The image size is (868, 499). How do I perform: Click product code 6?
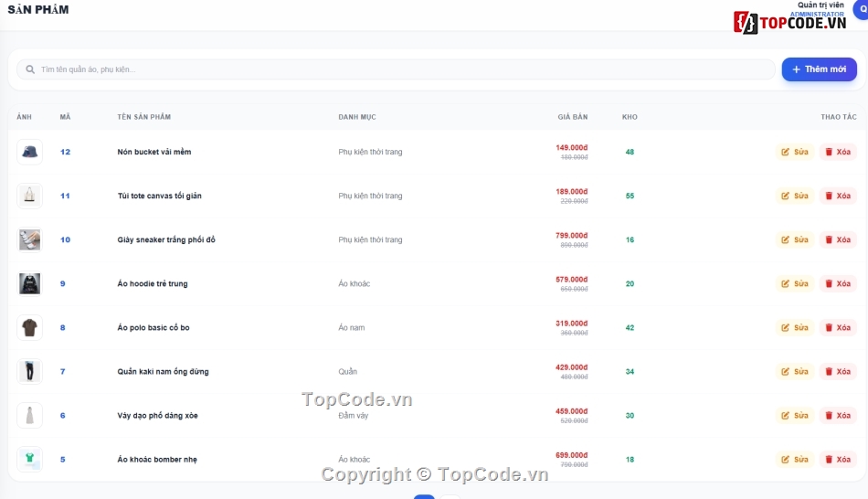(62, 415)
